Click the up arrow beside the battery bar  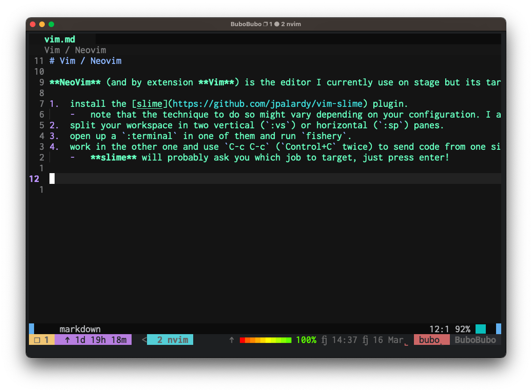(232, 340)
